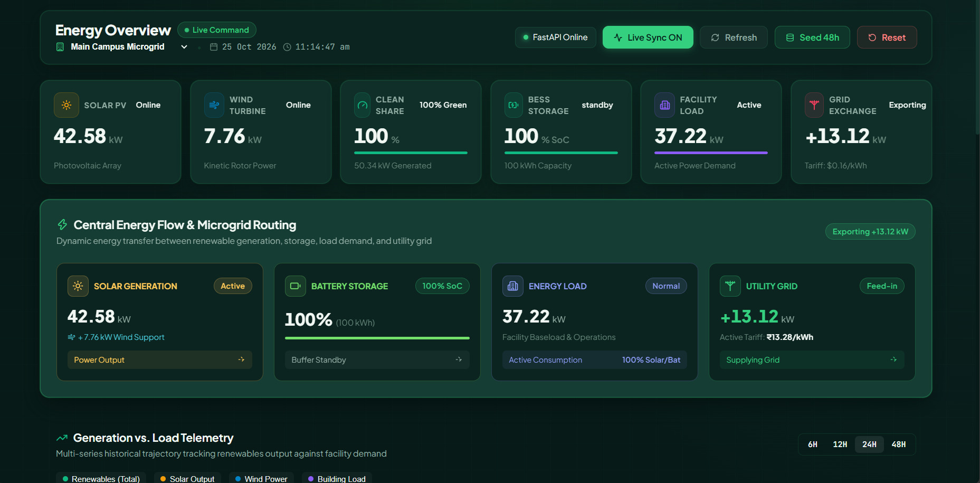Click the calendar icon next to the date
980x483 pixels.
point(214,47)
